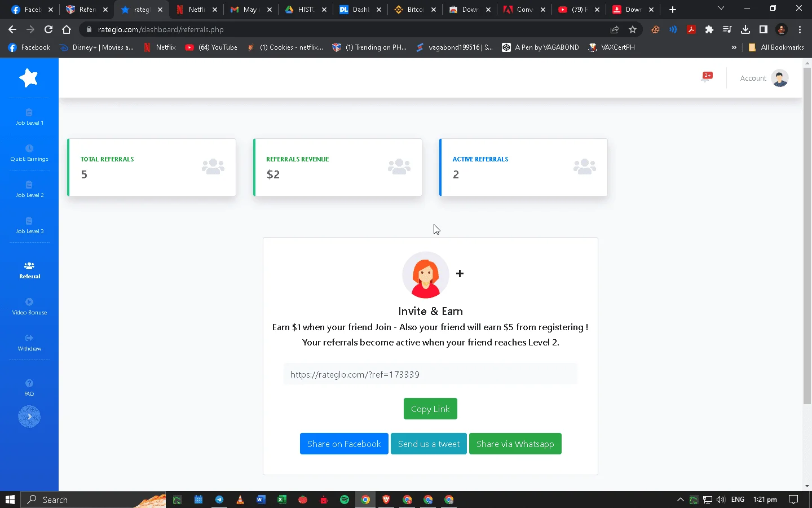This screenshot has height=508, width=812.
Task: Open the Account avatar menu
Action: point(780,78)
